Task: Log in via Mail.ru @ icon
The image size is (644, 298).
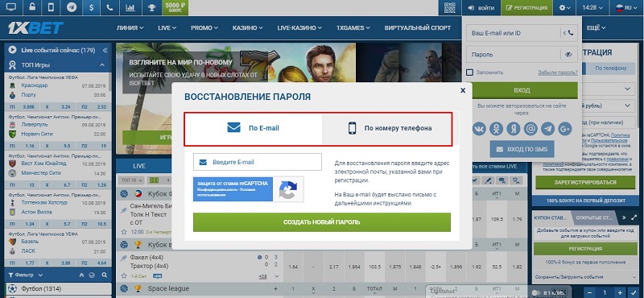Action: (x=530, y=129)
